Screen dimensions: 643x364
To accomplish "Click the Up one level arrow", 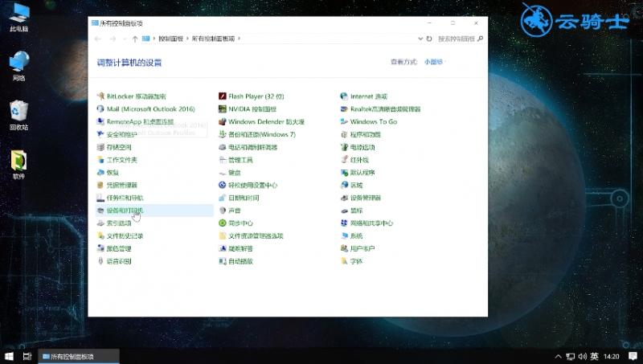I will [x=135, y=39].
